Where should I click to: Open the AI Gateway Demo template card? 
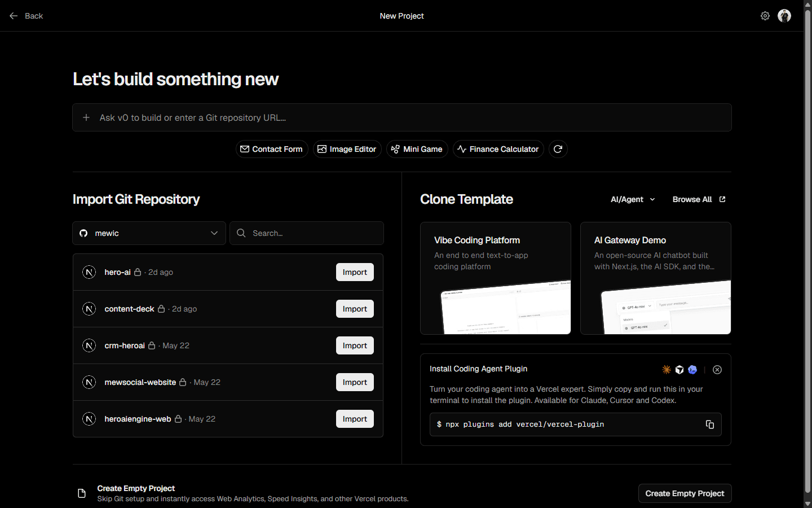(656, 278)
